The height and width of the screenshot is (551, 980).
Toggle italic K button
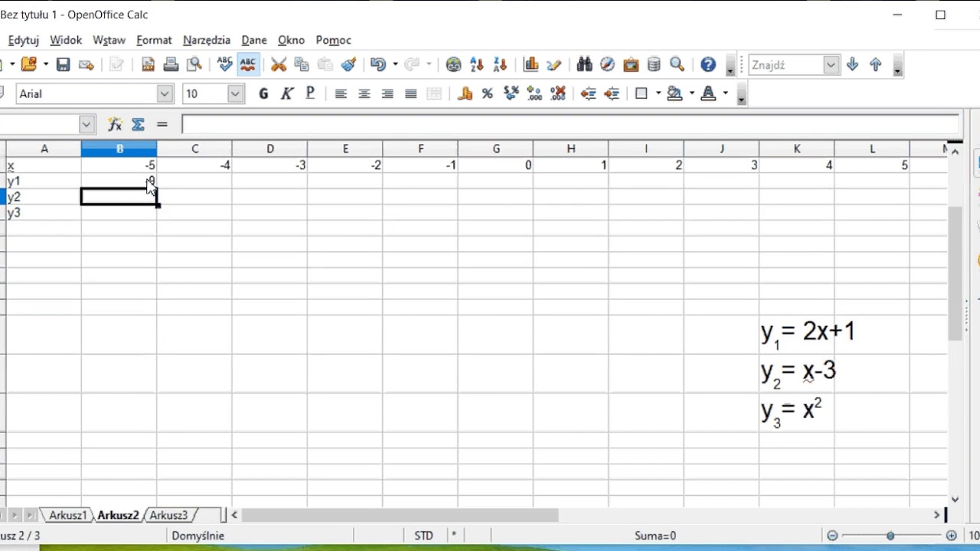pos(287,94)
